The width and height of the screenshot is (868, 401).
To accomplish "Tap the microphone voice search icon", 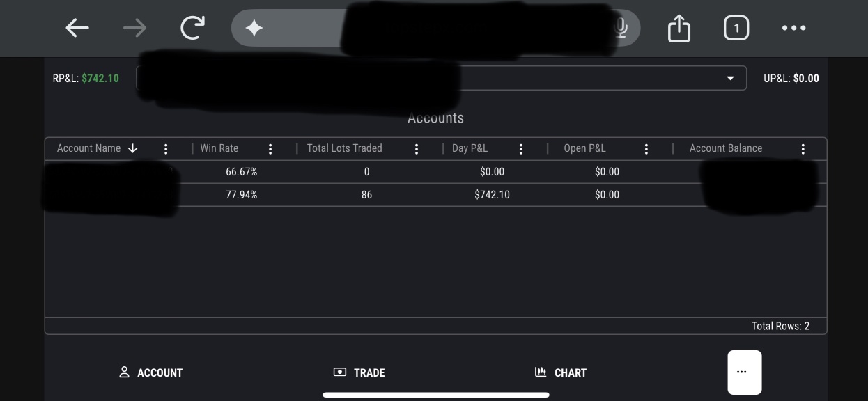I will pos(621,28).
